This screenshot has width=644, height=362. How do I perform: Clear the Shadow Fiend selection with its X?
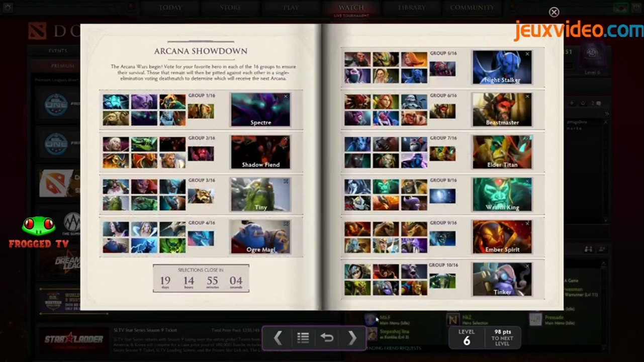pyautogui.click(x=286, y=139)
